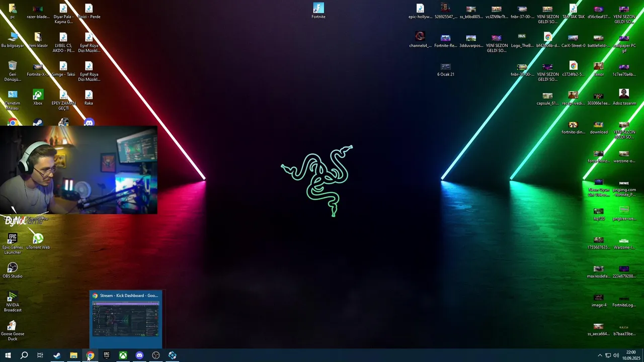Select bf42b04b Chrome document file
Viewport: 644px width, 362px height.
pos(547,40)
